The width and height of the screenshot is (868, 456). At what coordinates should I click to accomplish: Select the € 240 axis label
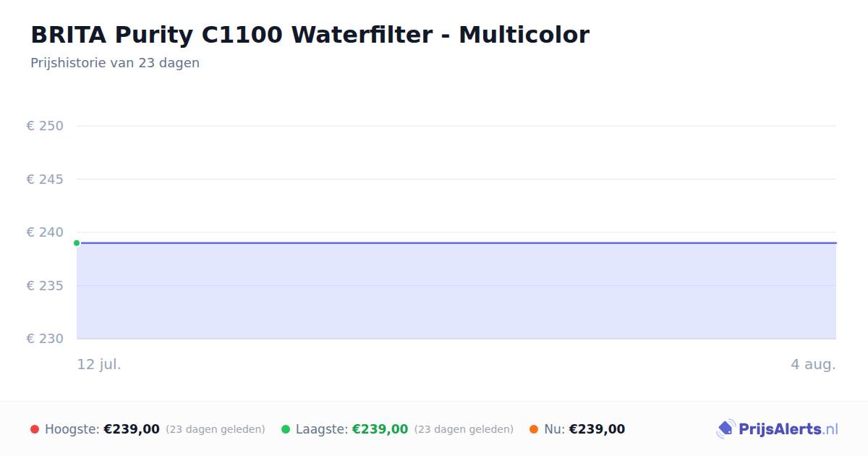point(45,232)
